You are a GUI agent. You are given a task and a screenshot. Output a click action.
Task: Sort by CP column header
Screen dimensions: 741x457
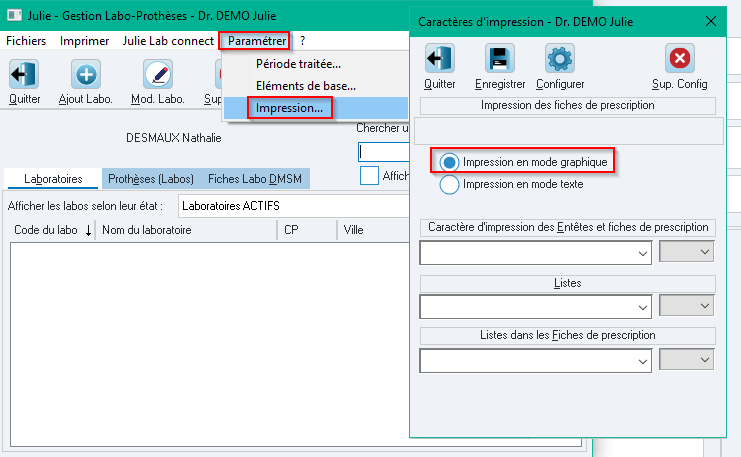[307, 230]
